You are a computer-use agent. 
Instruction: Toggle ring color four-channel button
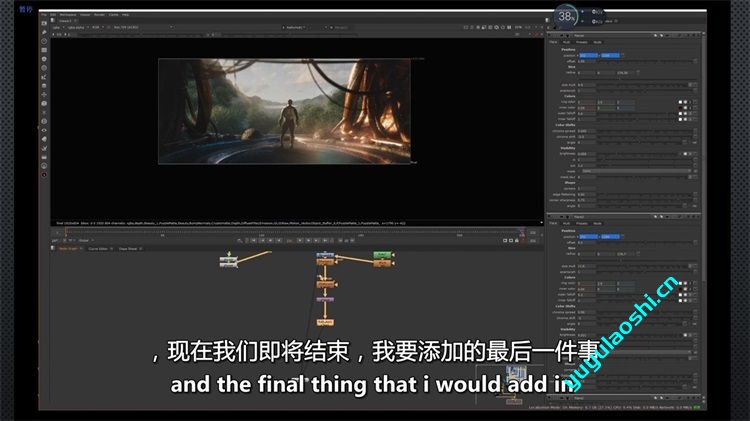pyautogui.click(x=690, y=102)
